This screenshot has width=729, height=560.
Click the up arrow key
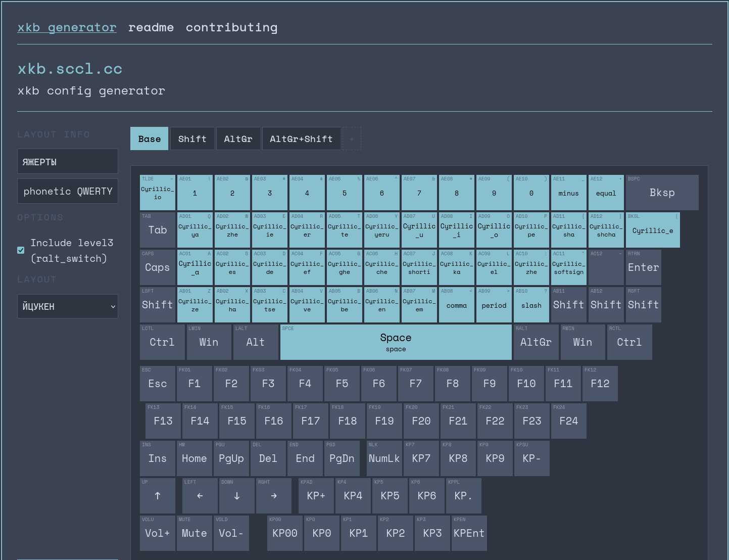coord(158,496)
